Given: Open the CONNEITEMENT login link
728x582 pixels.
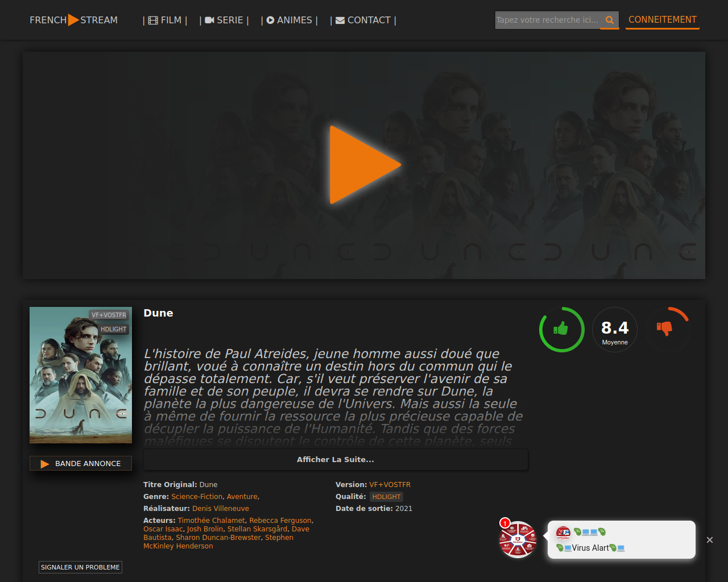Looking at the screenshot, I should [x=663, y=20].
